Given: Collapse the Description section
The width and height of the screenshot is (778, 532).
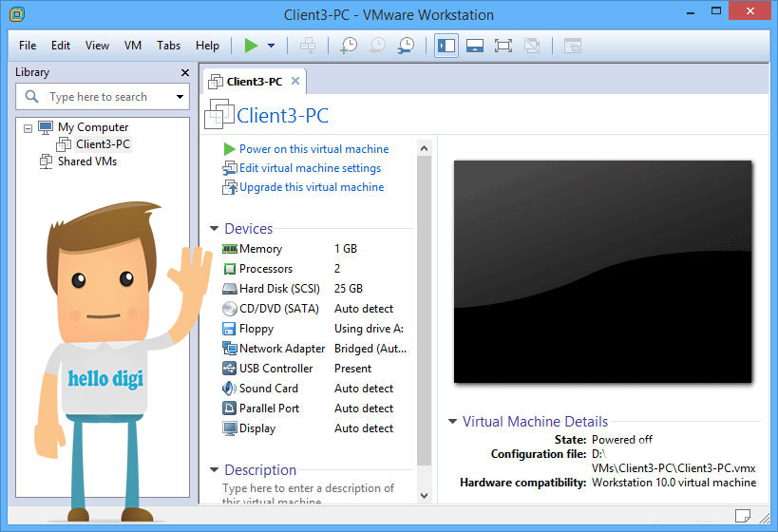Looking at the screenshot, I should (214, 470).
